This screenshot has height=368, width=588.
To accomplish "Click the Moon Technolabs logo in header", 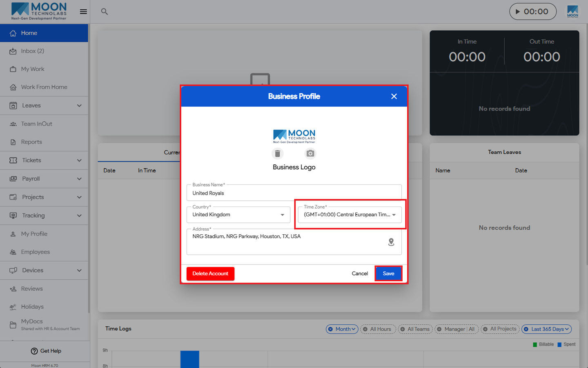I will [x=39, y=11].
